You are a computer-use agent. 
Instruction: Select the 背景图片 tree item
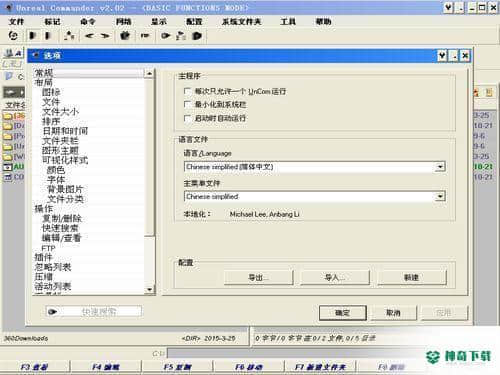pyautogui.click(x=65, y=189)
